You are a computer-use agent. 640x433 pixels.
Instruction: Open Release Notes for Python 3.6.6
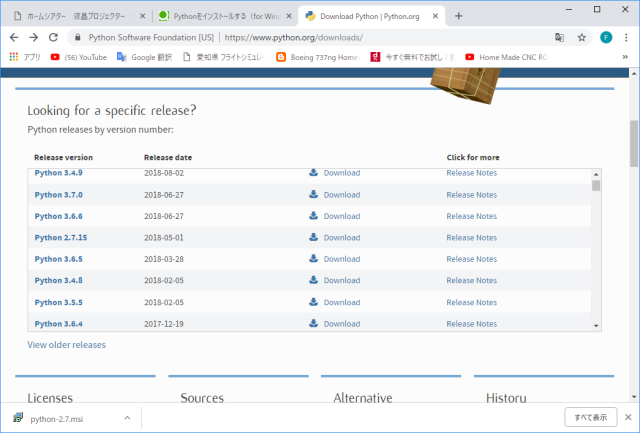[471, 216]
